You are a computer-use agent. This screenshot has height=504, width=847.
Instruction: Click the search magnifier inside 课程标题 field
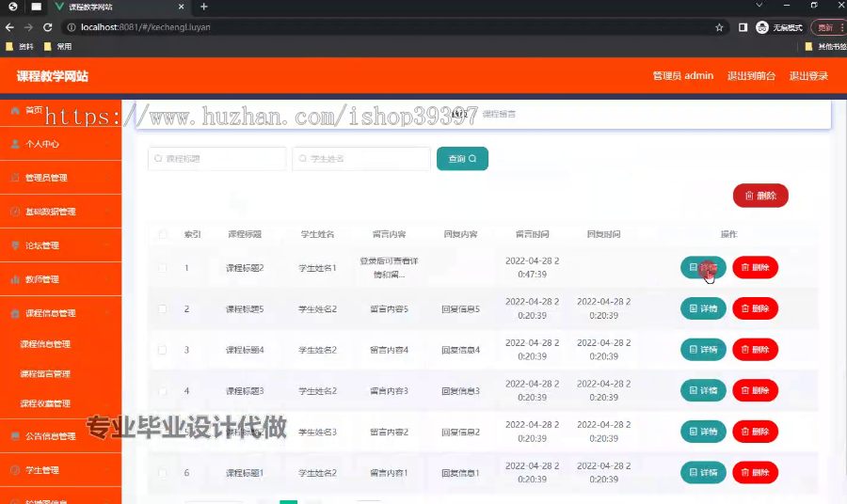(158, 159)
